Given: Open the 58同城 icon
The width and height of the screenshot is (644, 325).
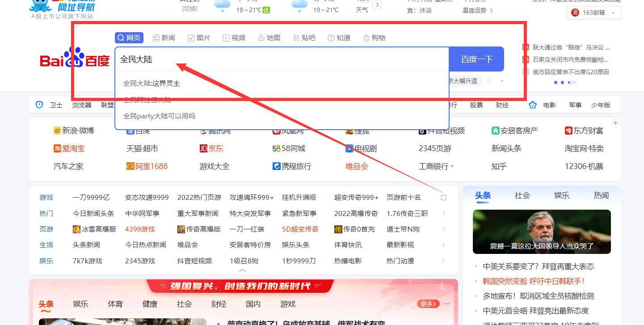Looking at the screenshot, I should 276,148.
